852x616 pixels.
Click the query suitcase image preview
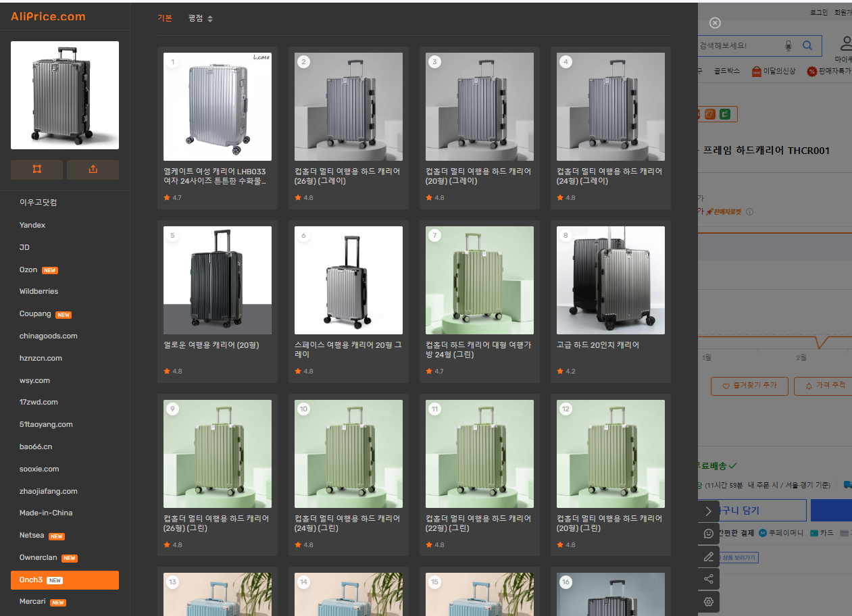pos(65,95)
